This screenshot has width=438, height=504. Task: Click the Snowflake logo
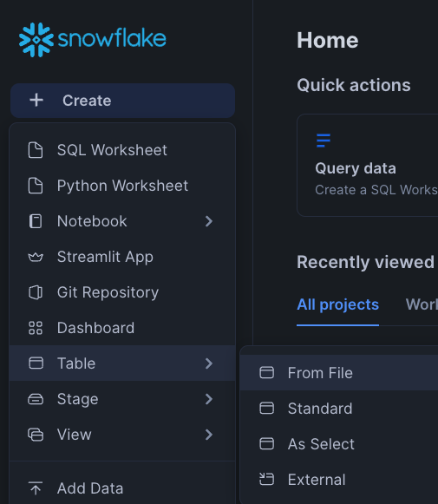93,40
